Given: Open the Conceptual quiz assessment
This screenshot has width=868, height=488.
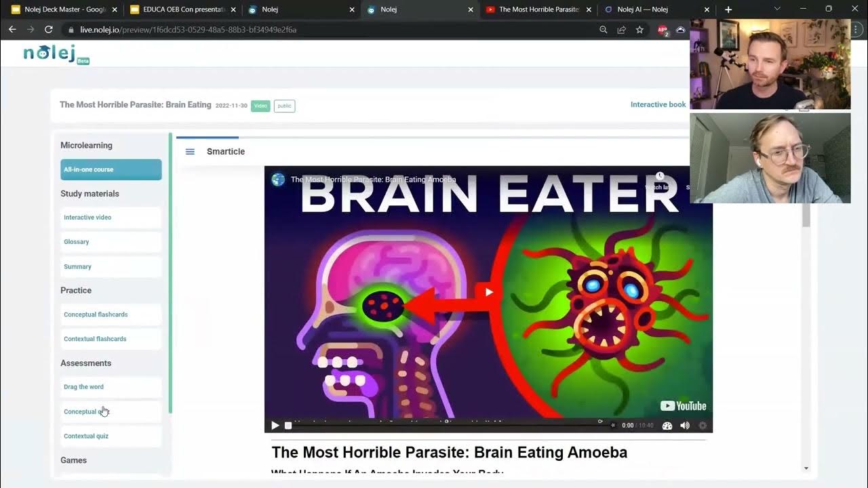Looking at the screenshot, I should 111,412.
